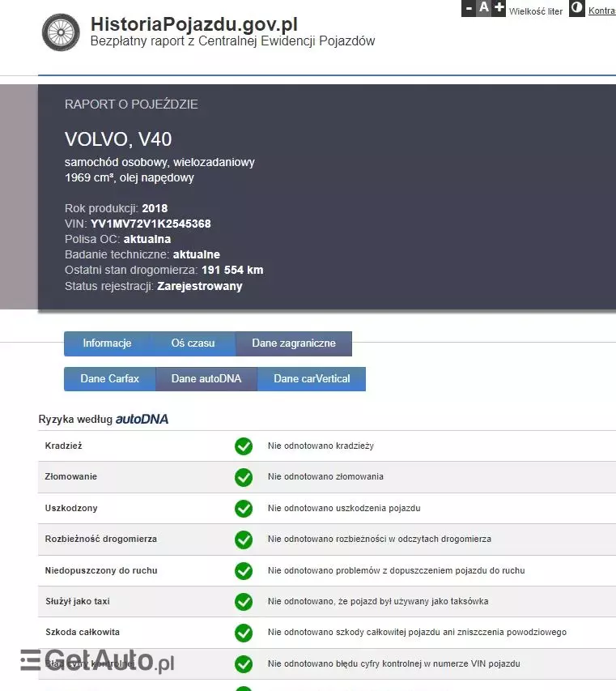The width and height of the screenshot is (616, 691).
Task: Select the Dane autoDNA button
Action: (x=206, y=379)
